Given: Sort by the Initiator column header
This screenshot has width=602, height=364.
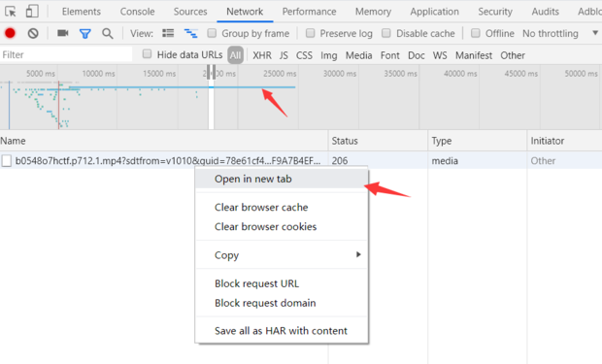Looking at the screenshot, I should pyautogui.click(x=565, y=141).
